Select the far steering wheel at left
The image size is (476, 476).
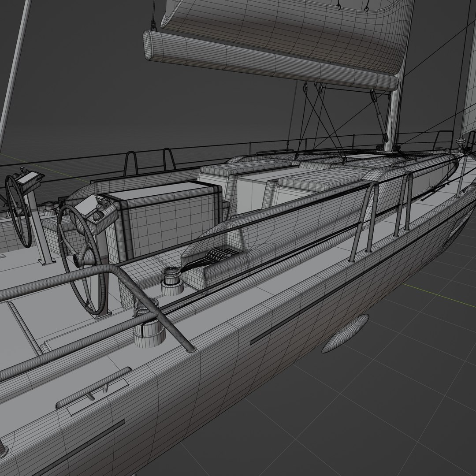click(x=18, y=211)
